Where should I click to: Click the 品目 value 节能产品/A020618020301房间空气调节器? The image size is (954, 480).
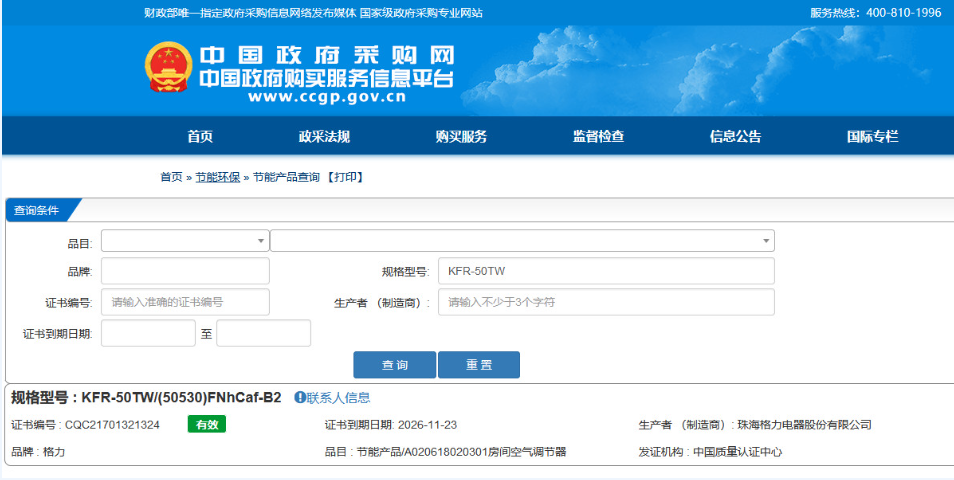point(461,452)
